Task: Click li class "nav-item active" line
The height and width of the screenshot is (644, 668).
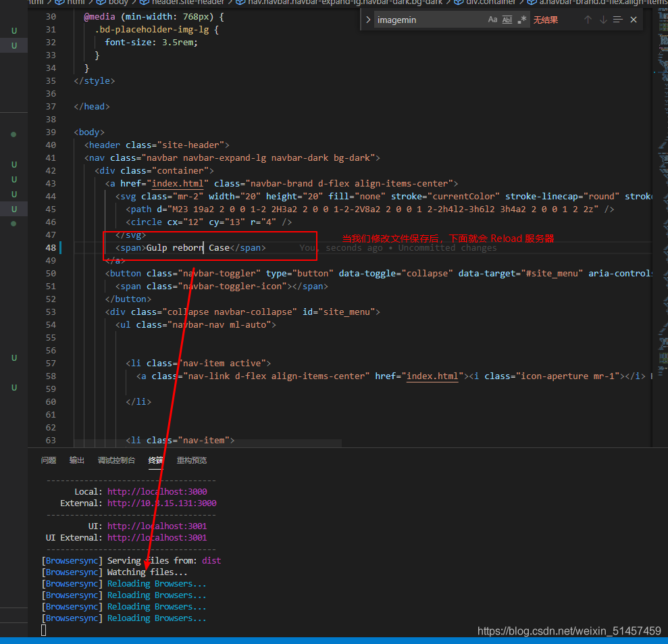Action: [198, 363]
